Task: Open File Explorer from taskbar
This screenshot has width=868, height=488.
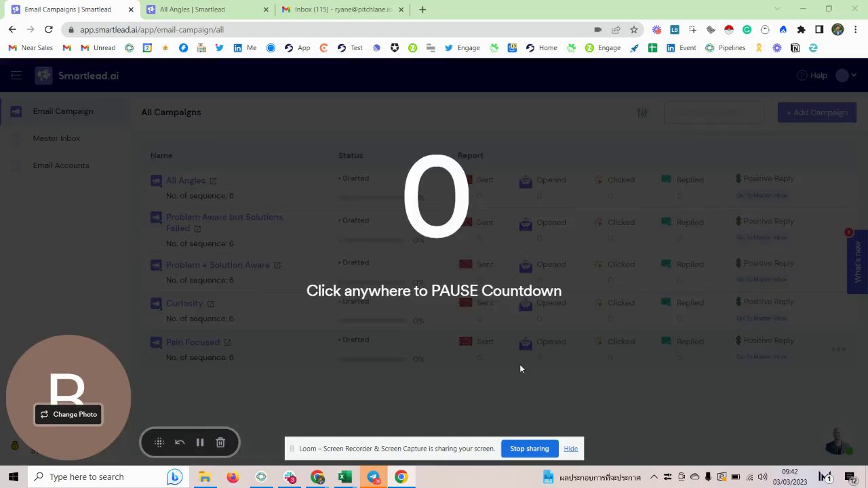Action: tap(204, 477)
